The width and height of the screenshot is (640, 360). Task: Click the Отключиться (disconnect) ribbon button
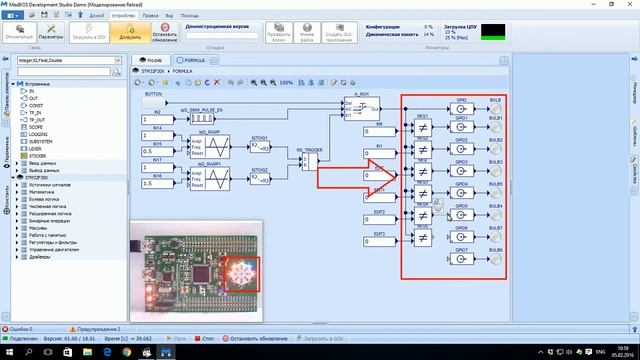pos(20,32)
